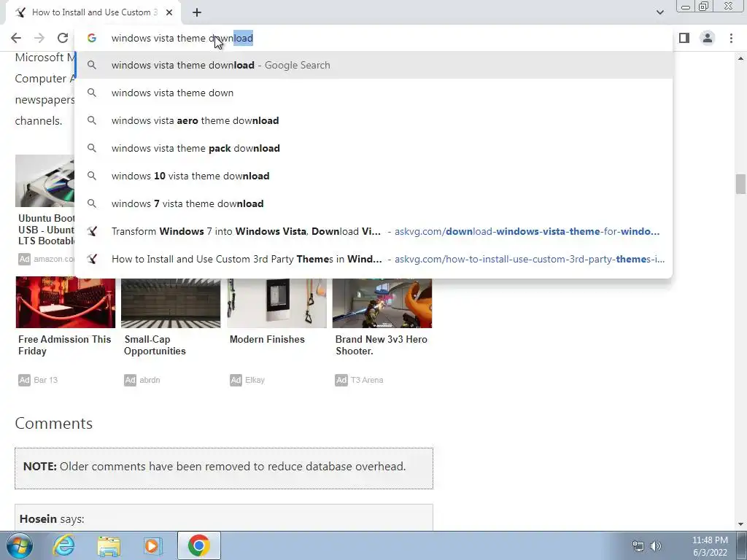Open the volume speaker tray icon
This screenshot has width=747, height=560.
(x=656, y=546)
